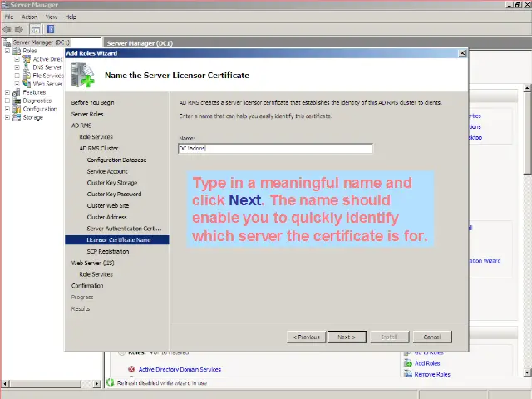Click the Previous button in wizard
This screenshot has height=399, width=532.
point(307,337)
